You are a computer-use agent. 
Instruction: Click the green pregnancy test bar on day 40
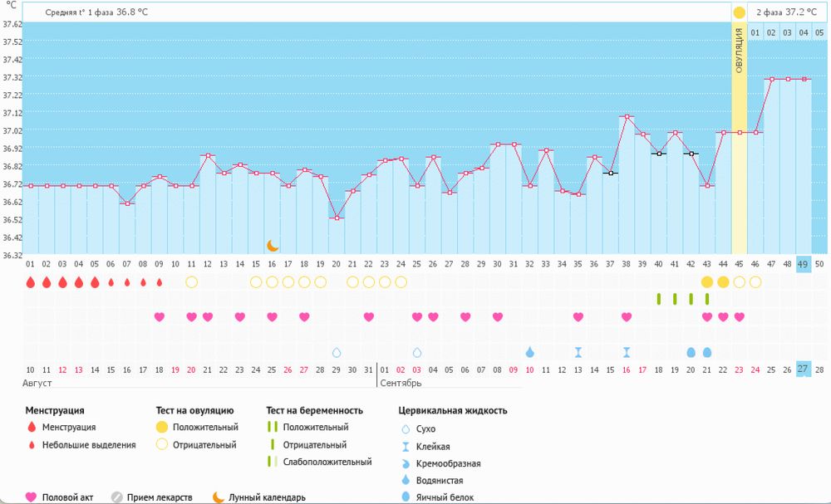pyautogui.click(x=658, y=299)
